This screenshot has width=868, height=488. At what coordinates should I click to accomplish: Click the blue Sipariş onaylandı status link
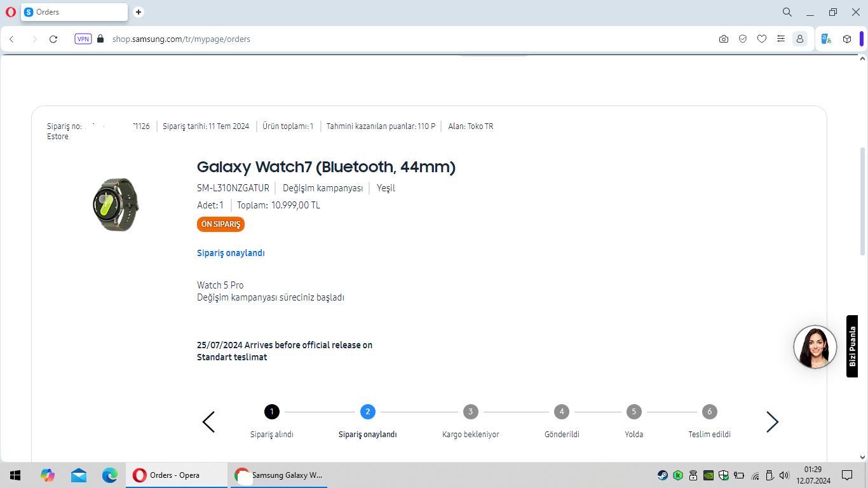(231, 253)
